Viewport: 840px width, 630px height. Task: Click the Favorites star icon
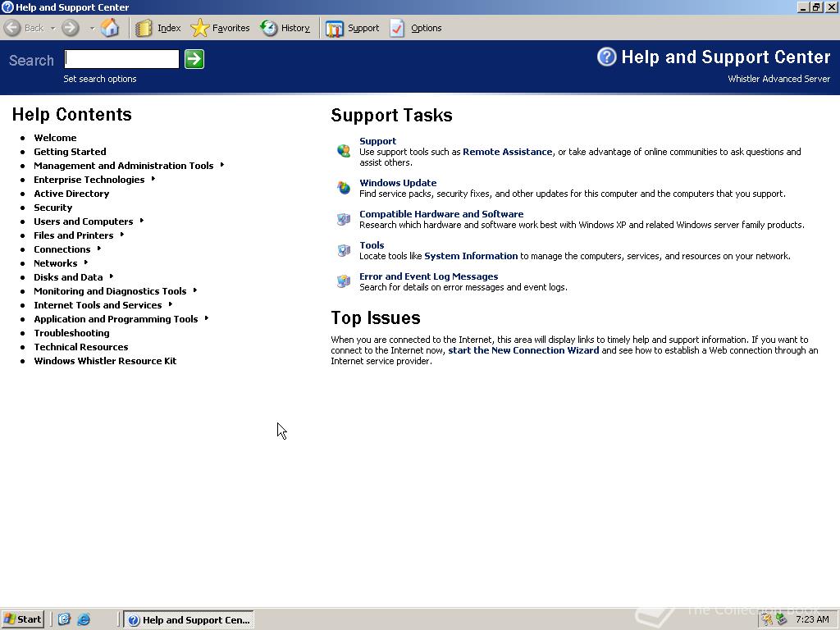pos(200,28)
